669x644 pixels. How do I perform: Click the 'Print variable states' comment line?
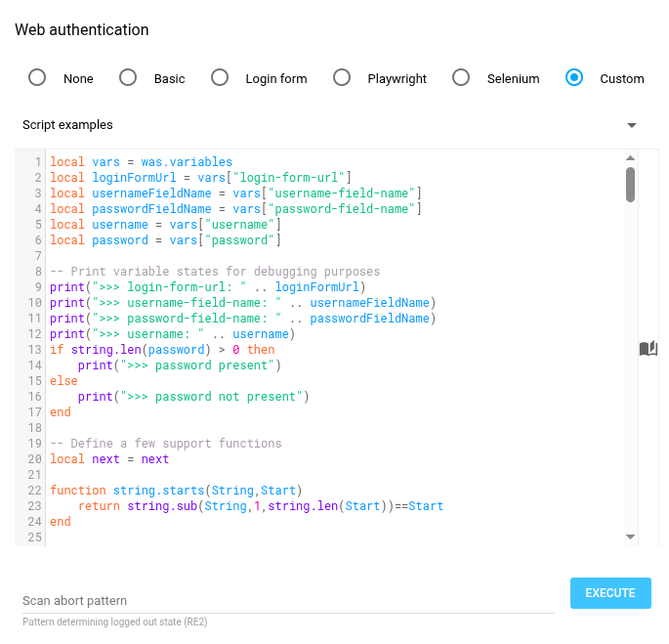(215, 272)
